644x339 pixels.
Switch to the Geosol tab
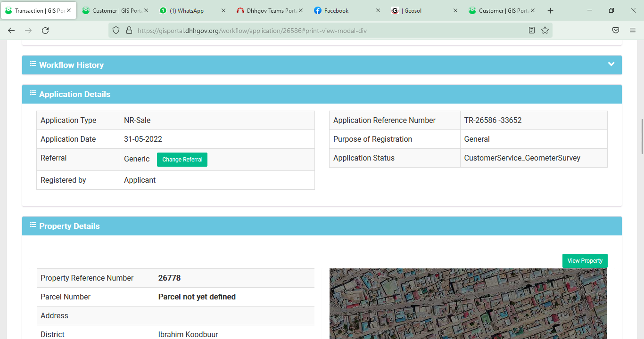pyautogui.click(x=425, y=10)
